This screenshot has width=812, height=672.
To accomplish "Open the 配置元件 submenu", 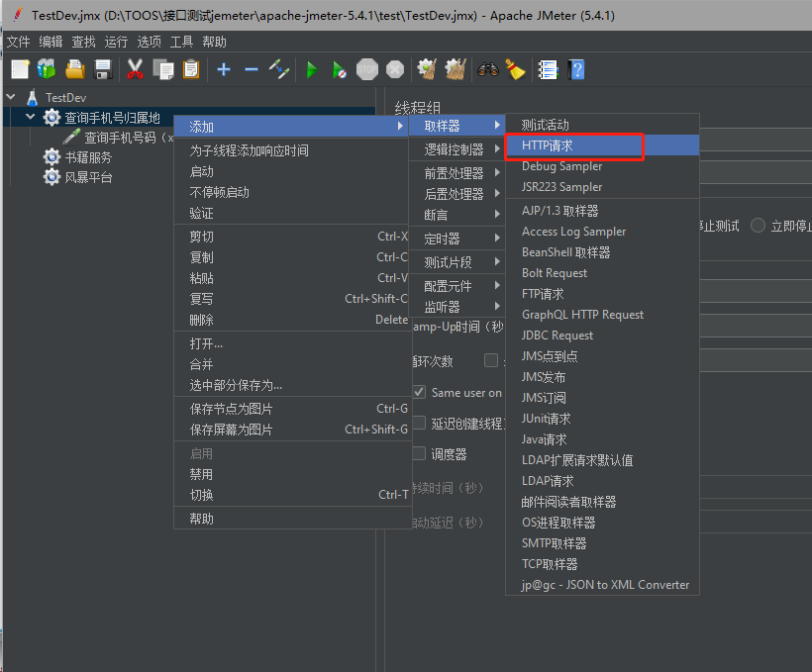I will (457, 286).
